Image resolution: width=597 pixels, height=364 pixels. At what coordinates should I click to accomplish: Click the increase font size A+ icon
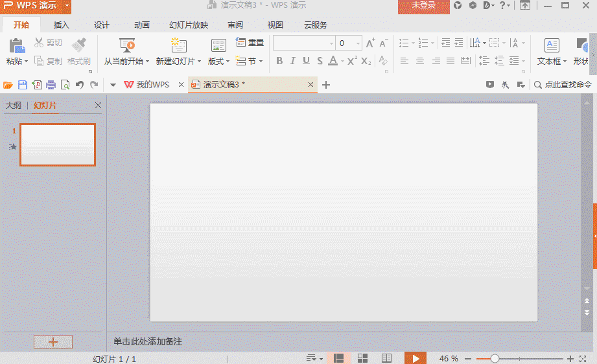pyautogui.click(x=370, y=43)
